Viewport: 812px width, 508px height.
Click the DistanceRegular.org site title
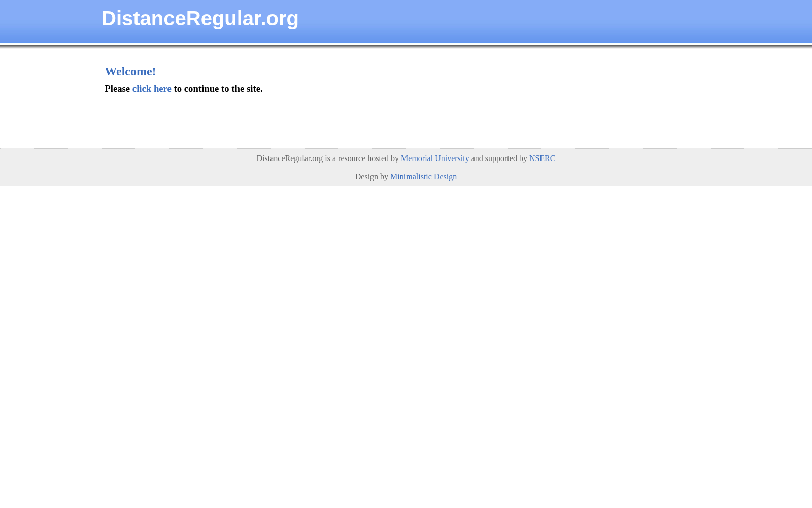[x=200, y=19]
